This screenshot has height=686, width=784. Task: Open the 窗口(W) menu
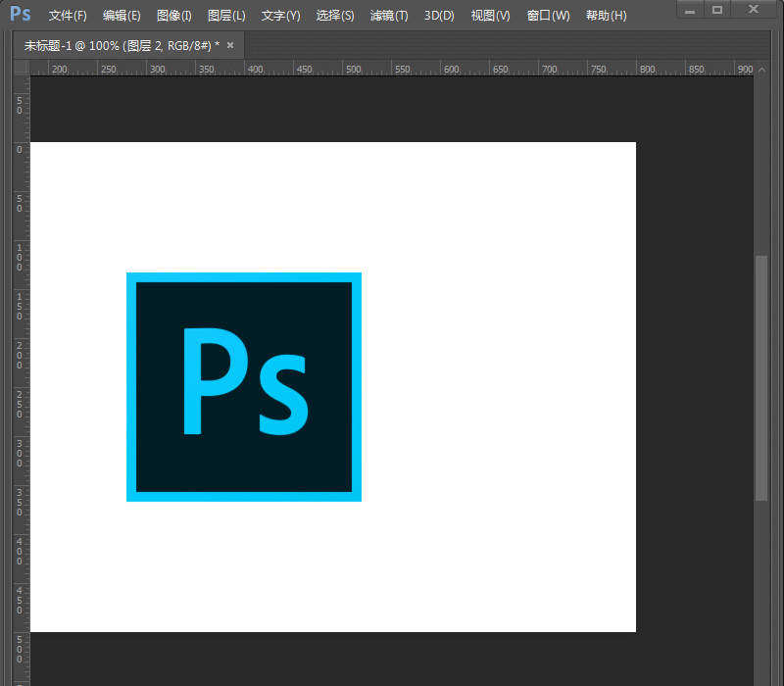pos(548,16)
